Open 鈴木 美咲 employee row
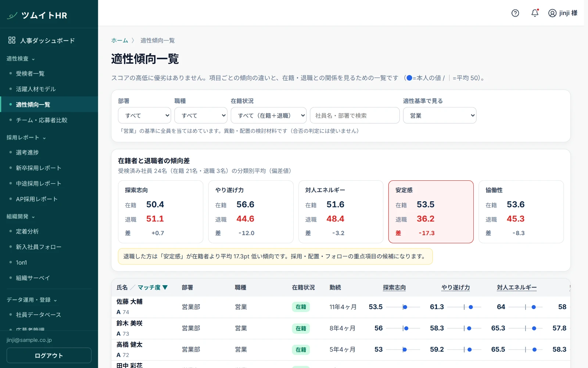 [341, 328]
